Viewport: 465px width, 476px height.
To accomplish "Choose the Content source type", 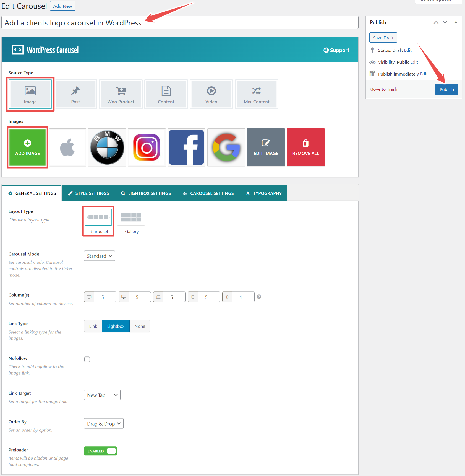I will tap(166, 94).
